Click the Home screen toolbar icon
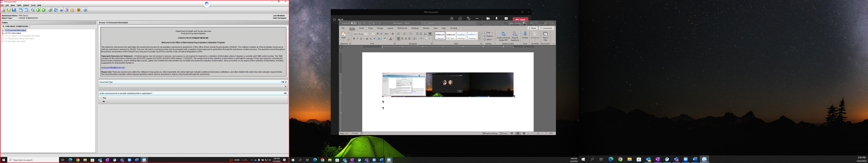This screenshot has height=163, width=868. pos(32,10)
